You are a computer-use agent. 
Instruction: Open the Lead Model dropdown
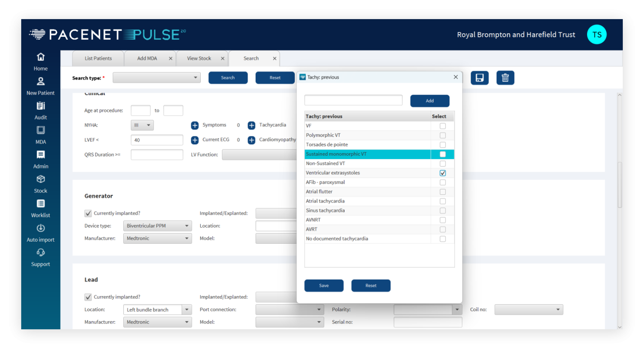290,322
